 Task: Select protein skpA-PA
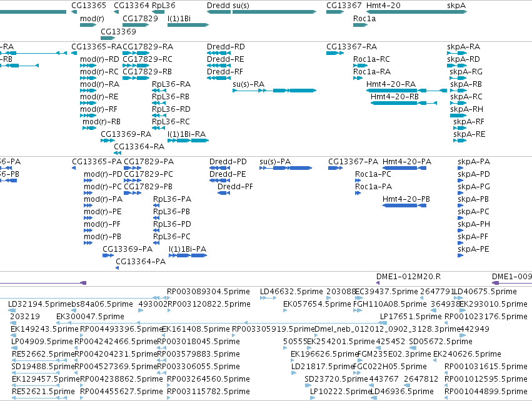pyautogui.click(x=474, y=162)
